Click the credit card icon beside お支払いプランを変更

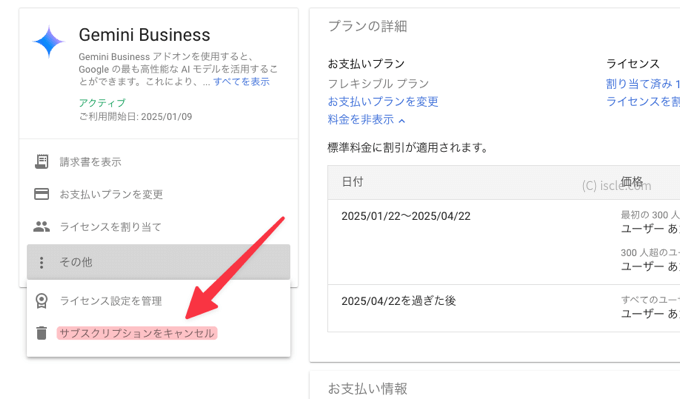pyautogui.click(x=42, y=194)
